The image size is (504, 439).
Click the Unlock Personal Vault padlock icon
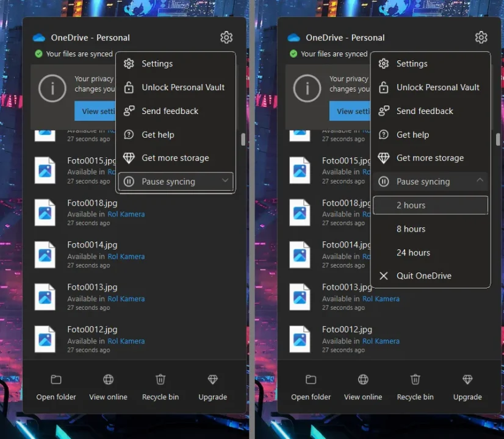(129, 87)
